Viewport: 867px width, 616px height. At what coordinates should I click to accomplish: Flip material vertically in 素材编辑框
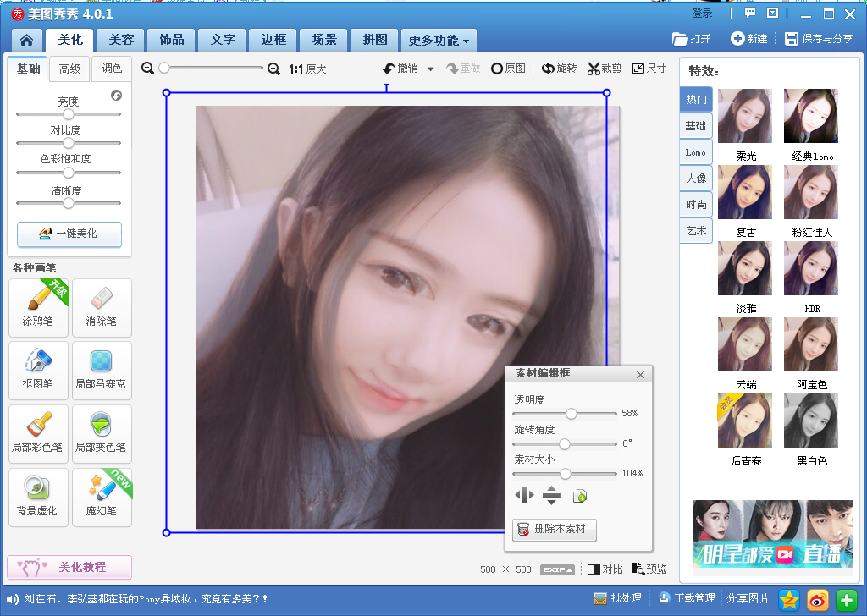pos(551,495)
